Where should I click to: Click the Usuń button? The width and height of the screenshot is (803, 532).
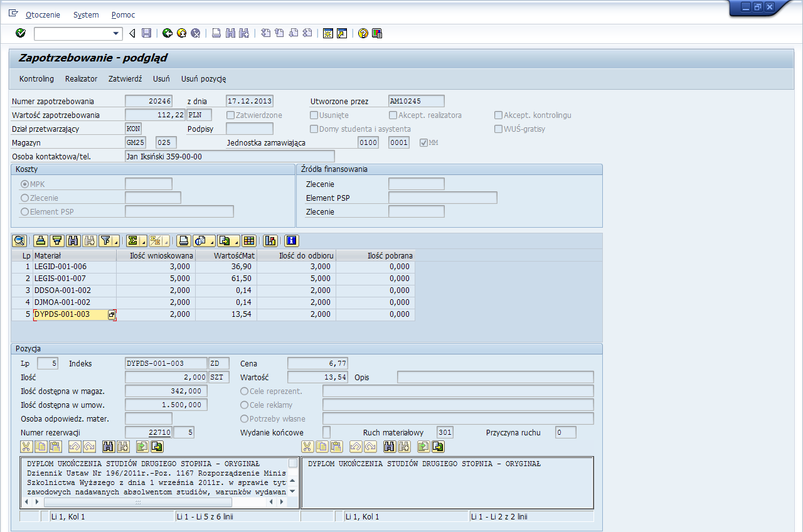(161, 79)
